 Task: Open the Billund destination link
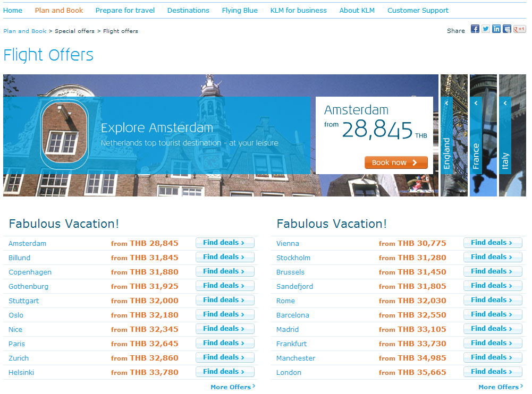tap(19, 258)
